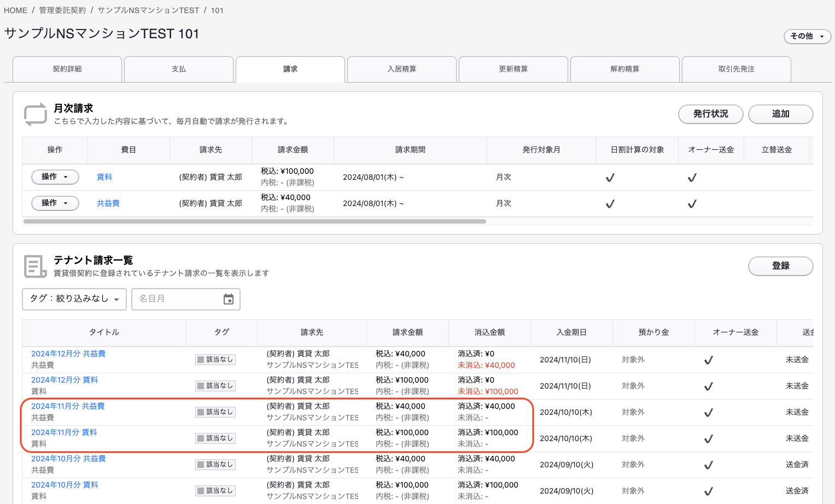Click オーナー送金 checkmark in 2024年10月分 賃料 row
Screen dimensions: 835x504
tap(708, 491)
